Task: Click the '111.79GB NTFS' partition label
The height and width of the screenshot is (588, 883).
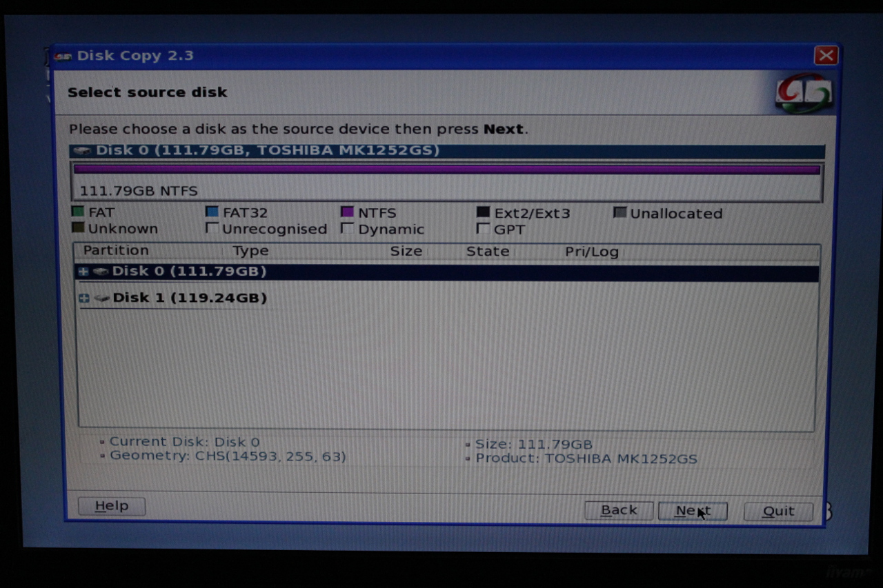Action: 139,191
